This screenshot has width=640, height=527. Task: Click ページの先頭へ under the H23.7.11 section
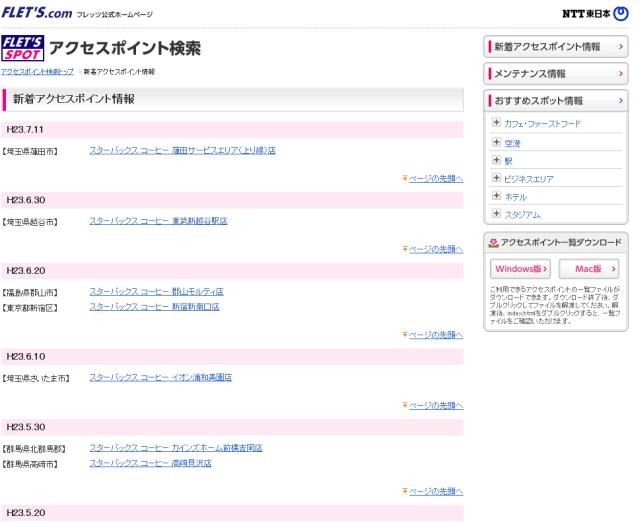tap(436, 179)
